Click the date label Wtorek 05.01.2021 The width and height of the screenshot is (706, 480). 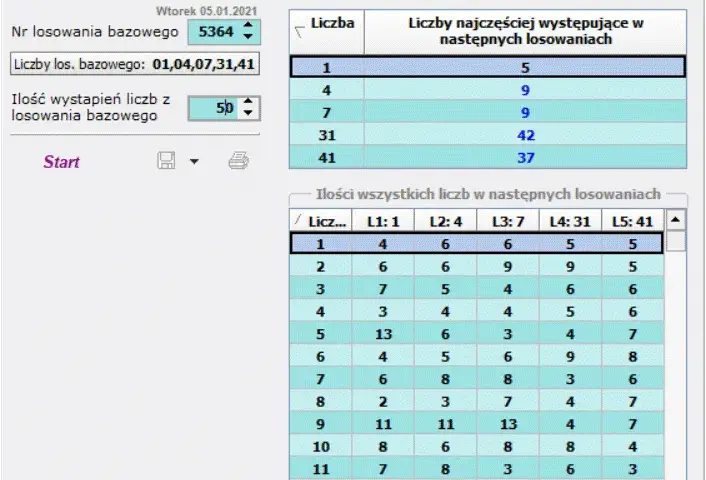(207, 11)
